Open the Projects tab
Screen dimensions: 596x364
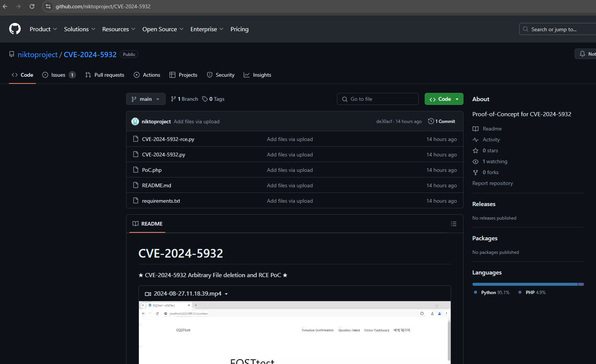click(x=183, y=75)
